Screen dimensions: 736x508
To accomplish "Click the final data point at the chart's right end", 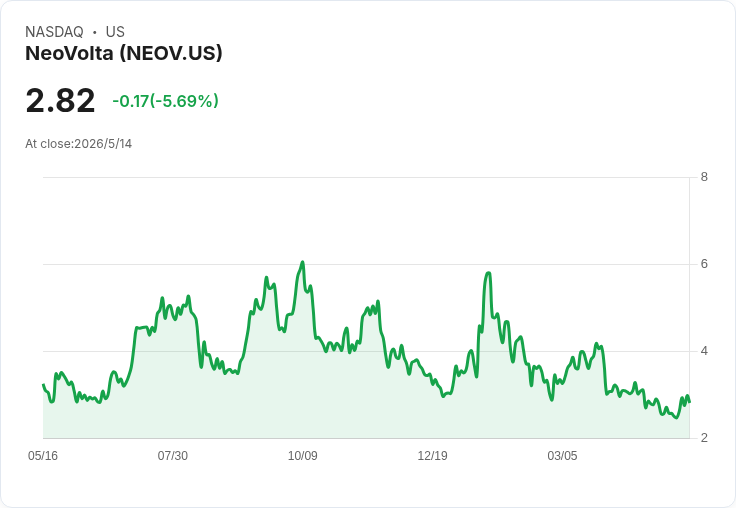I will point(689,401).
